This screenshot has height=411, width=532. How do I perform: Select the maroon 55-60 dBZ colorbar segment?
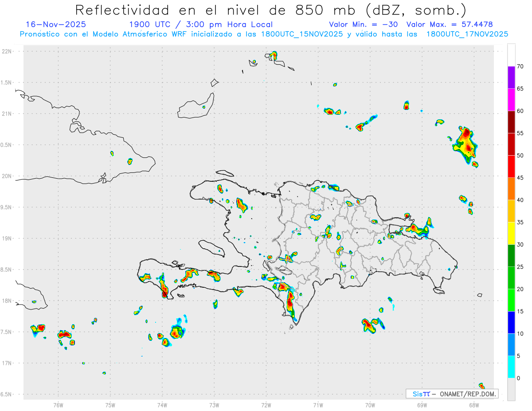511,122
